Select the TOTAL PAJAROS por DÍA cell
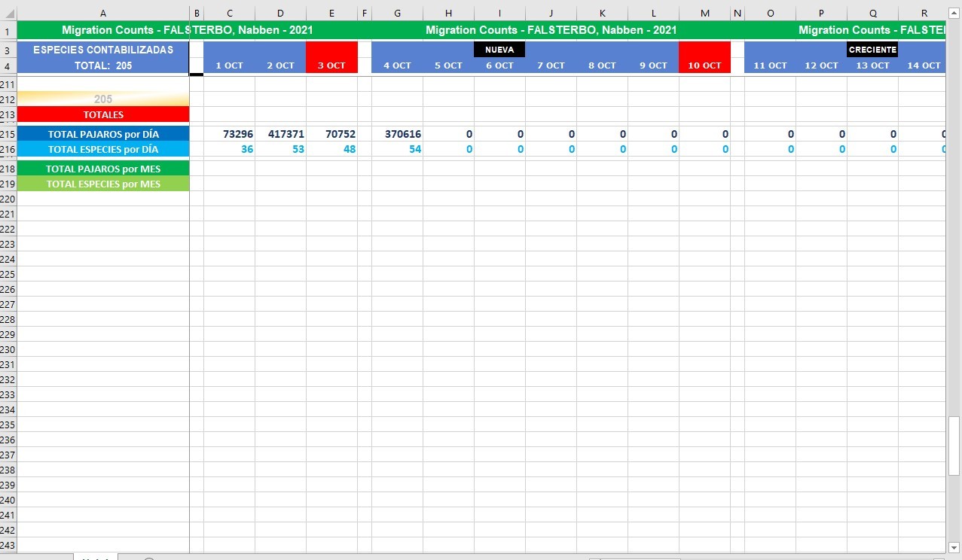Viewport: 962px width, 560px height. [x=103, y=134]
